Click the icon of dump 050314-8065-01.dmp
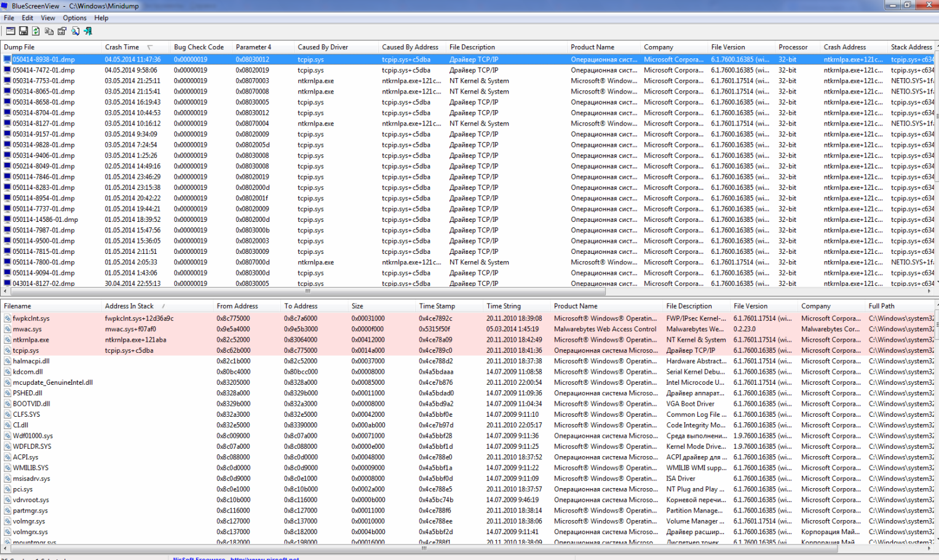This screenshot has width=939, height=560. coord(7,92)
